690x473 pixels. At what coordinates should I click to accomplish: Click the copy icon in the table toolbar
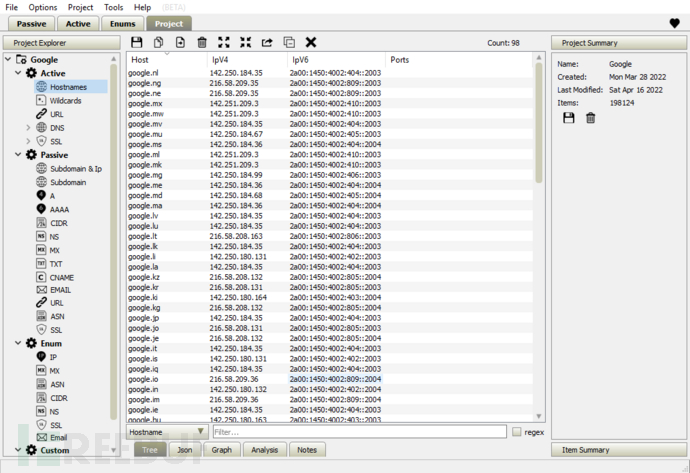158,42
